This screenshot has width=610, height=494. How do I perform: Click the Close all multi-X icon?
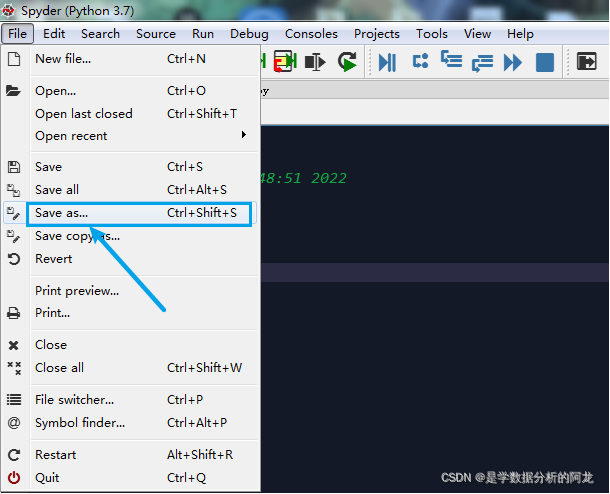pyautogui.click(x=14, y=368)
